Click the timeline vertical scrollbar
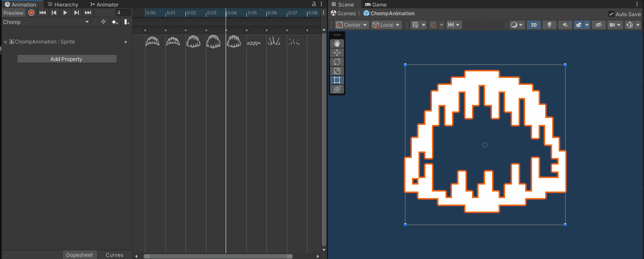 point(324,139)
